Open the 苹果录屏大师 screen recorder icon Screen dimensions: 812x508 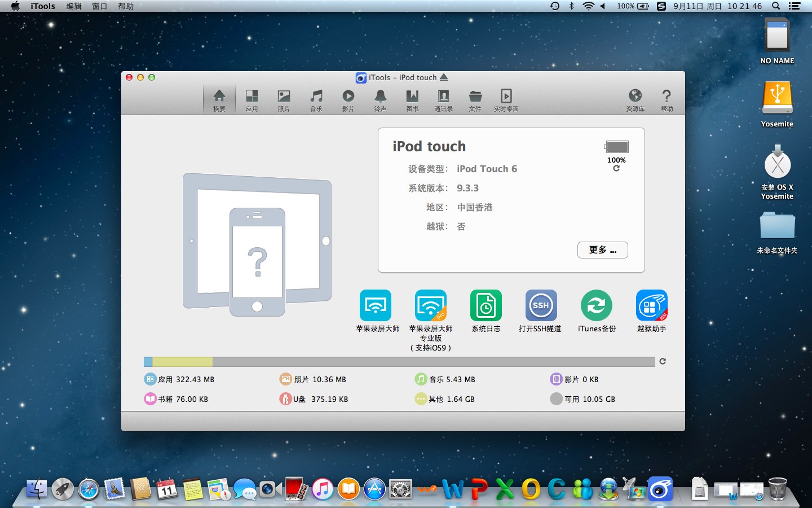pos(375,305)
